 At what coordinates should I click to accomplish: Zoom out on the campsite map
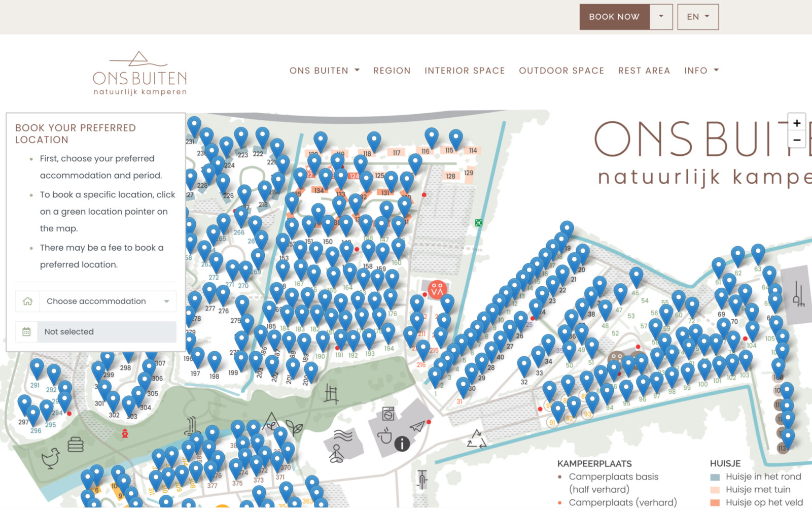(796, 140)
